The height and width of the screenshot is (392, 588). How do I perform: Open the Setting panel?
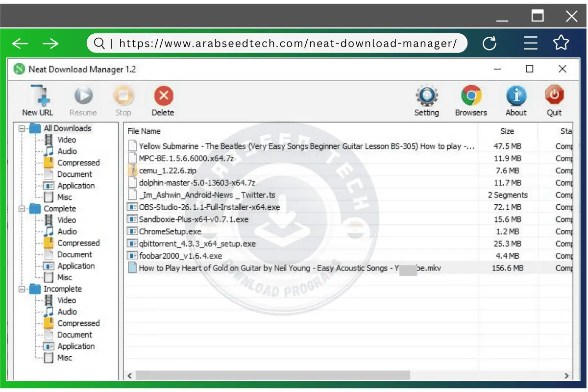[426, 97]
